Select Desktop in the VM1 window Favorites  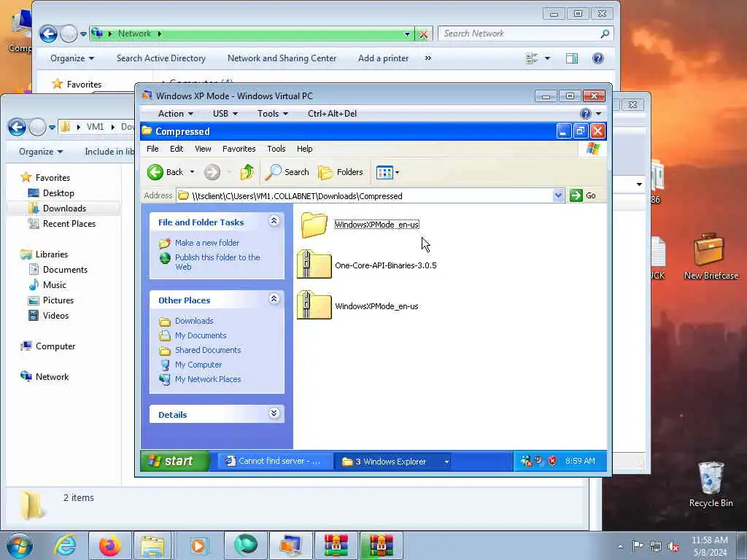click(x=58, y=192)
